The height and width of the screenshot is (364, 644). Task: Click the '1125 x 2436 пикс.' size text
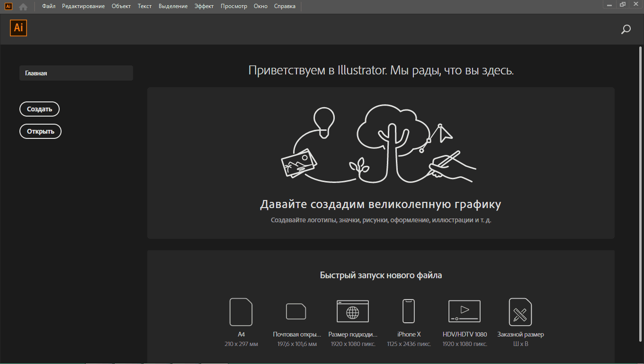pos(409,344)
